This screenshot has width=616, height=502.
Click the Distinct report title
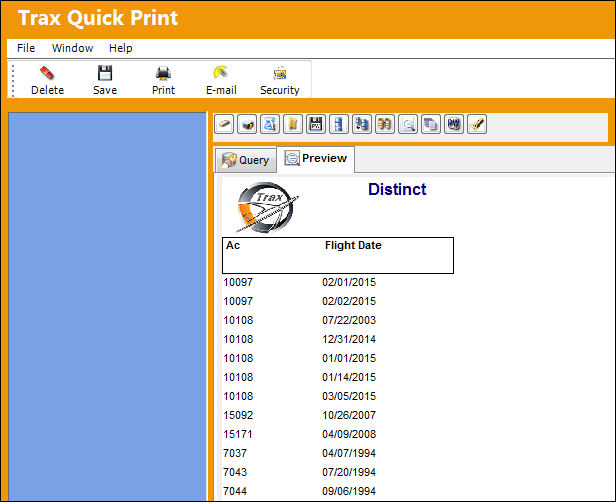coord(397,189)
